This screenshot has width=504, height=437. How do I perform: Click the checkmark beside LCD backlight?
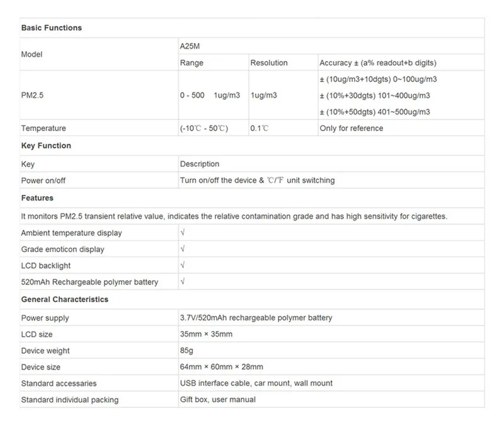pos(183,265)
